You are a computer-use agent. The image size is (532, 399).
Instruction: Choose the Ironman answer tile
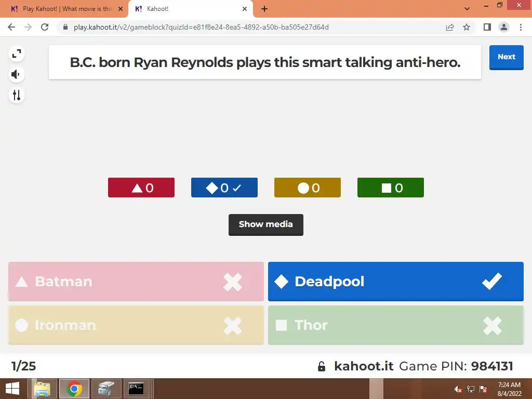(x=136, y=325)
